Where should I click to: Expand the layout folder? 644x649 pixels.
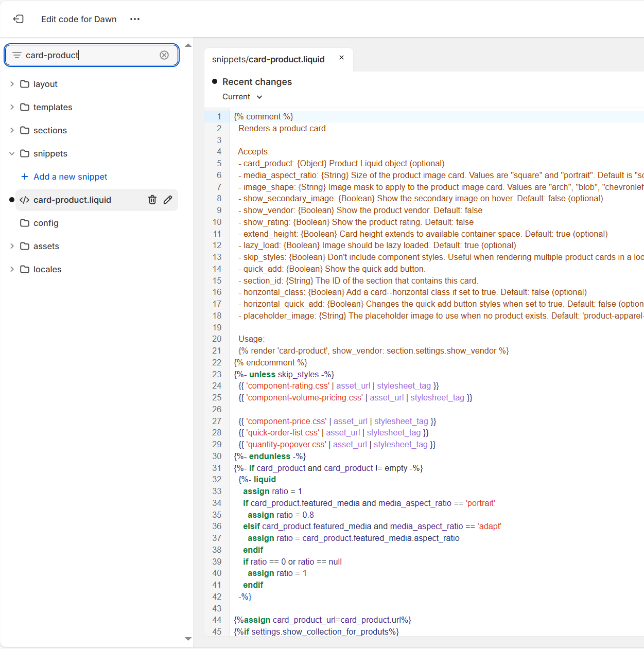[x=12, y=84]
